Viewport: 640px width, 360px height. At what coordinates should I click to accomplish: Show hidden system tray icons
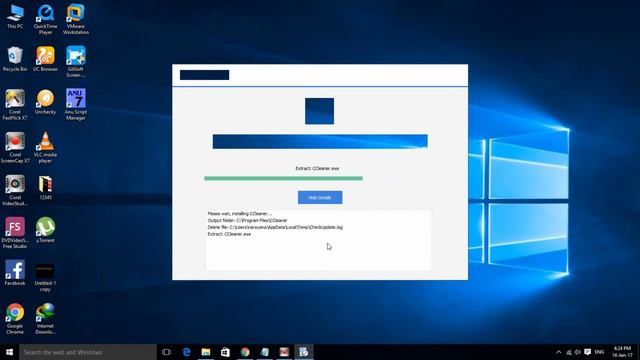point(559,352)
